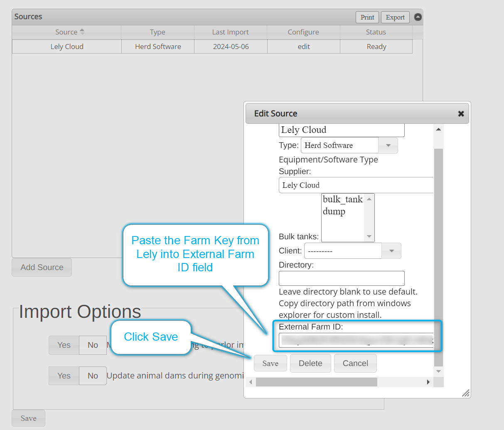
Task: Save the Edit Source dialog
Action: tap(270, 363)
